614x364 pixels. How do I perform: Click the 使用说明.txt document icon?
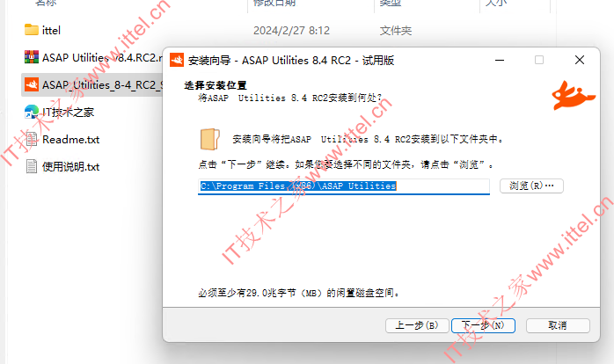click(x=32, y=166)
